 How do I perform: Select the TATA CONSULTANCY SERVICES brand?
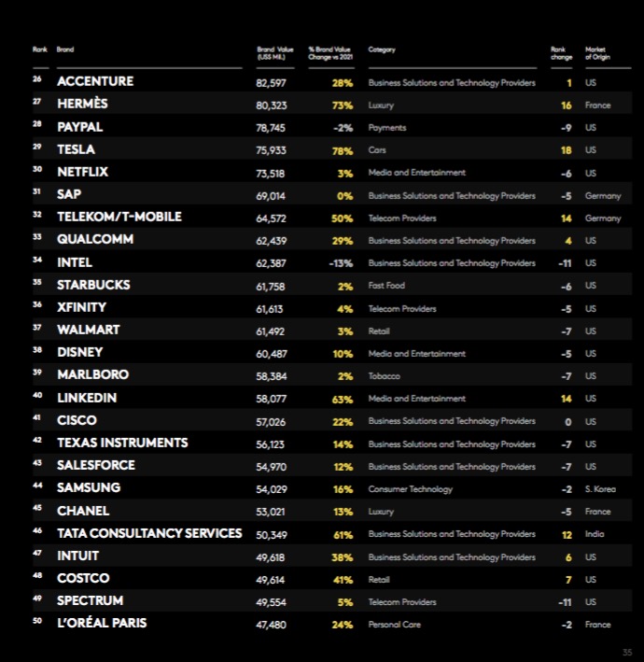[x=149, y=533]
